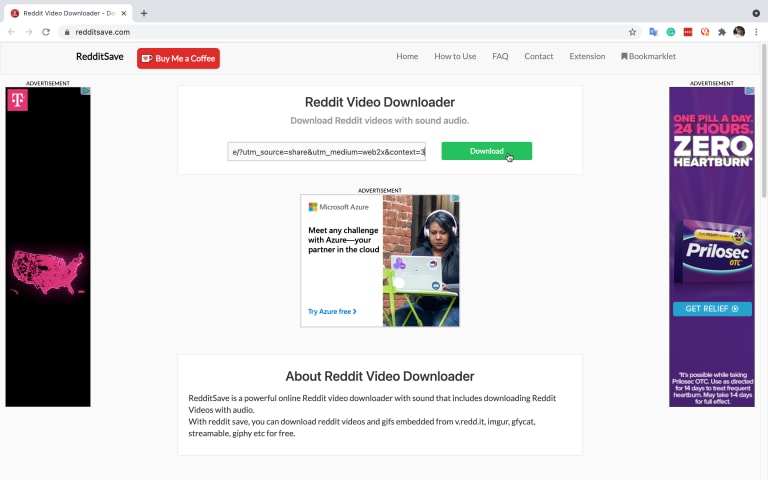
Task: Click the page vertical scrollbar thumb
Action: coord(764,120)
